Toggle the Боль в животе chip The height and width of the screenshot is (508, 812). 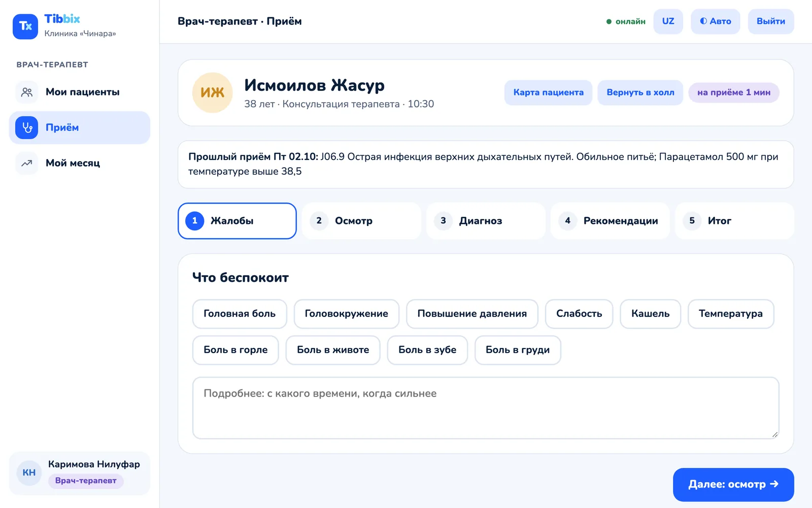click(333, 350)
